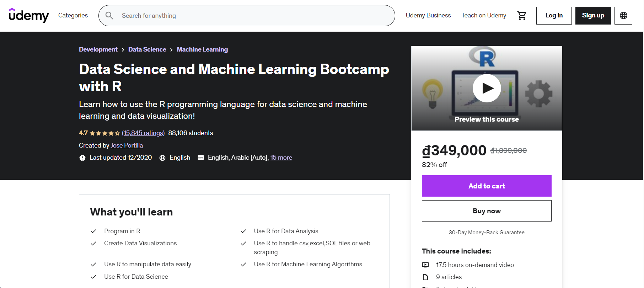
Task: Click the star rating icons
Action: point(104,133)
